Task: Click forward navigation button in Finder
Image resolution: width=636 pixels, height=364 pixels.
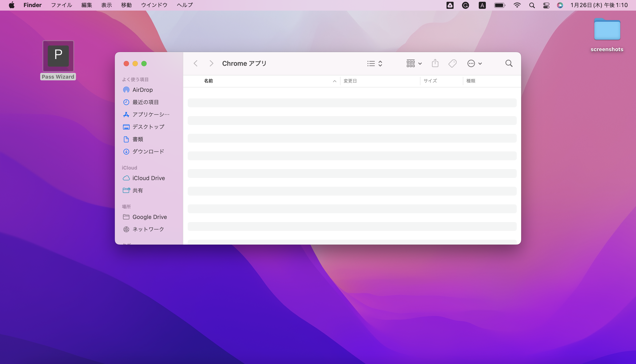Action: 211,63
